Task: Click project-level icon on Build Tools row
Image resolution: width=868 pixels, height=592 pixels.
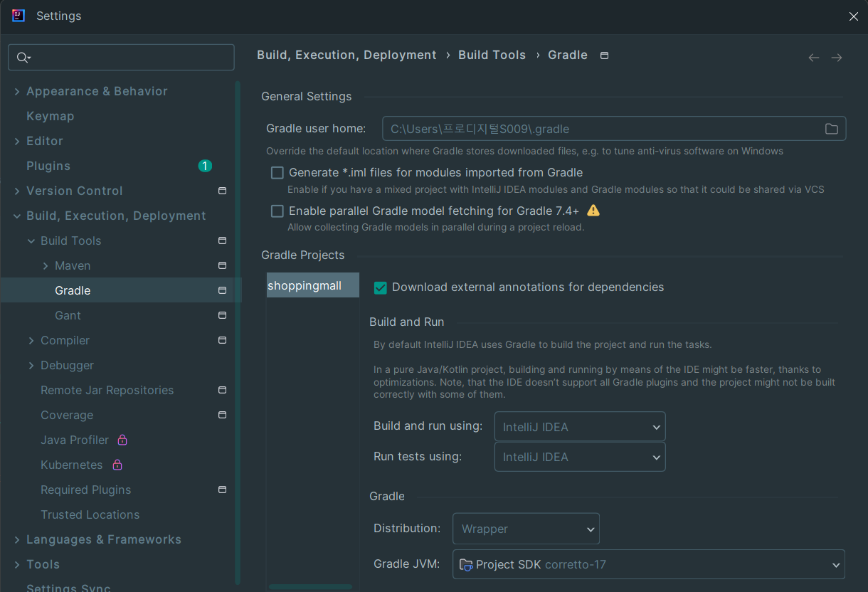Action: tap(222, 240)
